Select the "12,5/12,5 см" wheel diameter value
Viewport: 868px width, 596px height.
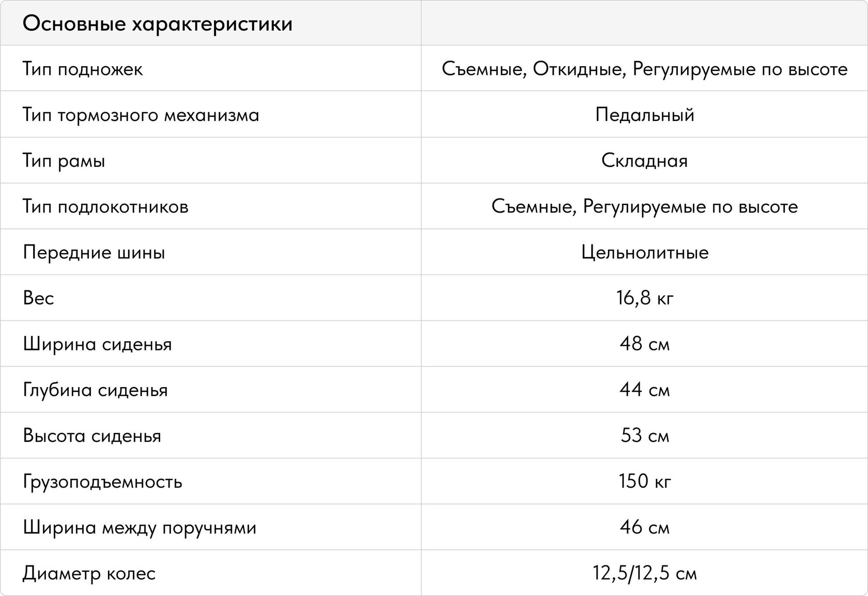[x=644, y=573]
